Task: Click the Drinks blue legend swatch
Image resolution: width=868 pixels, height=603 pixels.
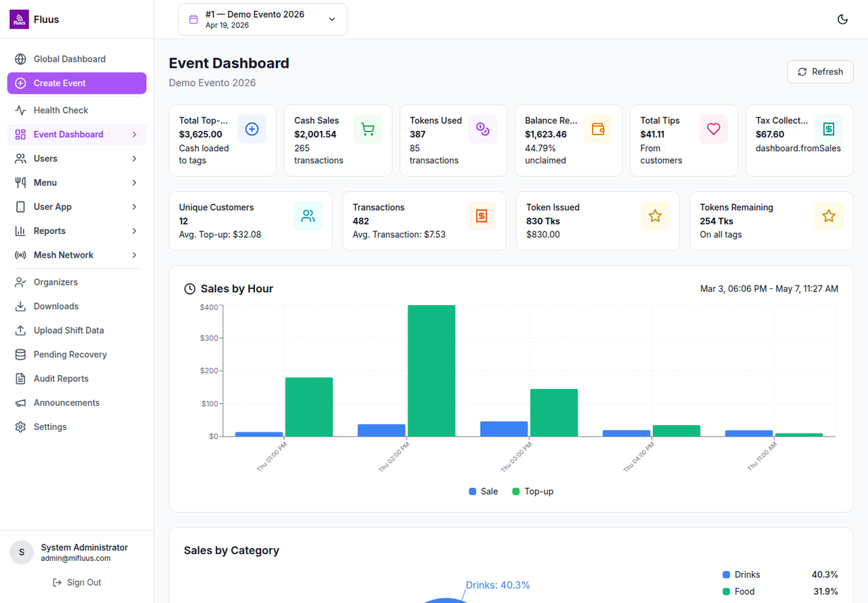Action: [x=727, y=575]
